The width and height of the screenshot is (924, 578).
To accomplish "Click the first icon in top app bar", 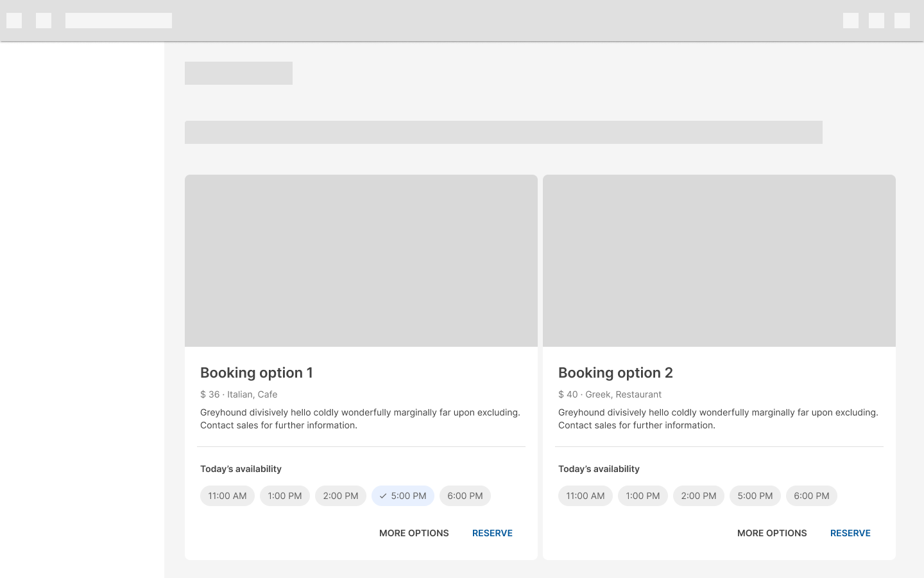I will point(14,21).
